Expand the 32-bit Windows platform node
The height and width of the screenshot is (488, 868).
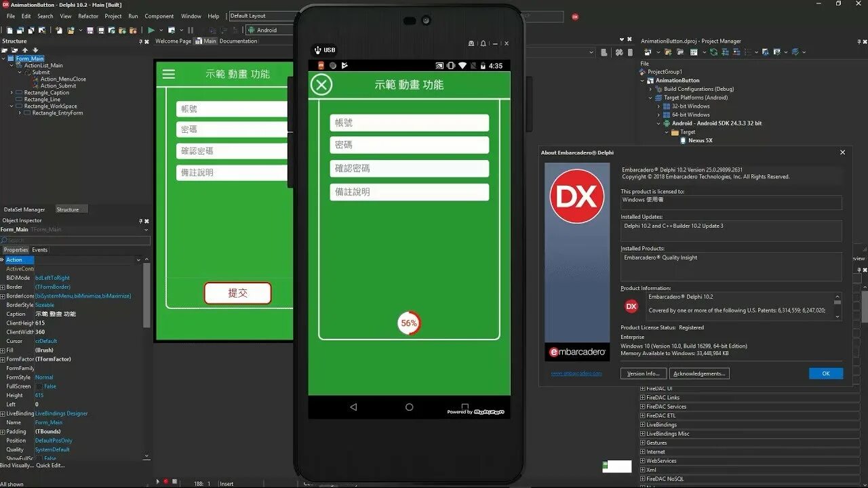tap(658, 106)
